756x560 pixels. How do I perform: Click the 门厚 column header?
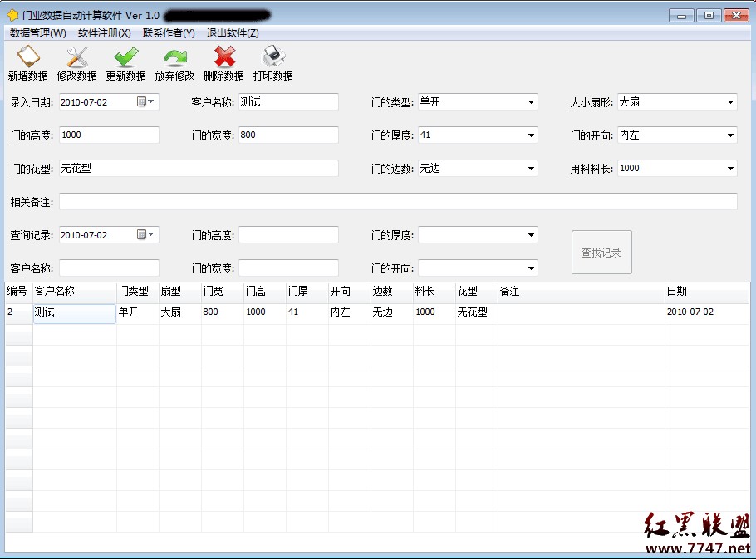pyautogui.click(x=307, y=292)
